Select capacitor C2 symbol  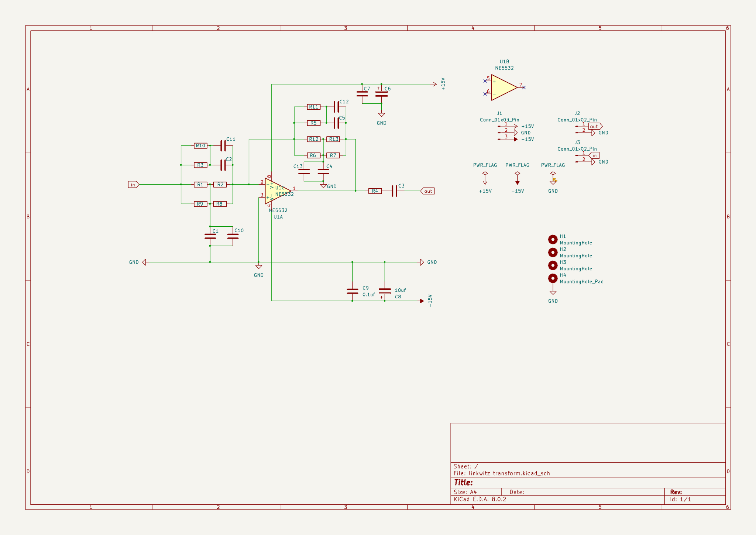(223, 165)
